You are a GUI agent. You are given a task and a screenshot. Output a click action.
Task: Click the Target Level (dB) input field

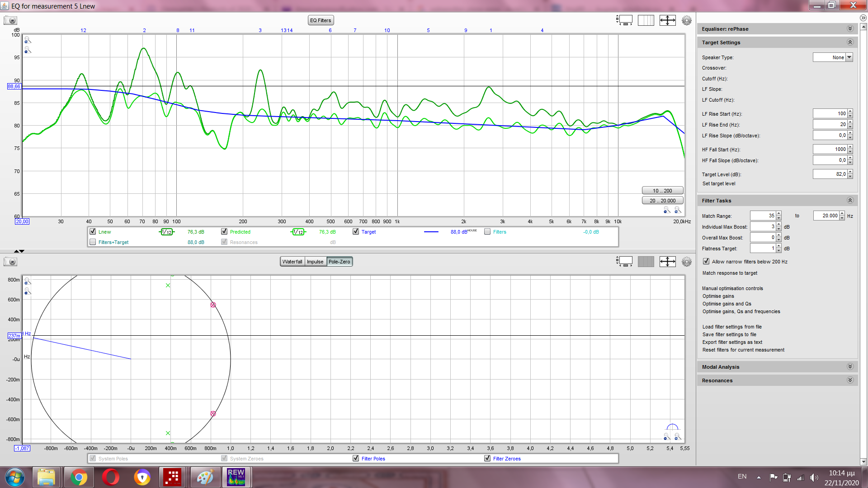click(830, 174)
